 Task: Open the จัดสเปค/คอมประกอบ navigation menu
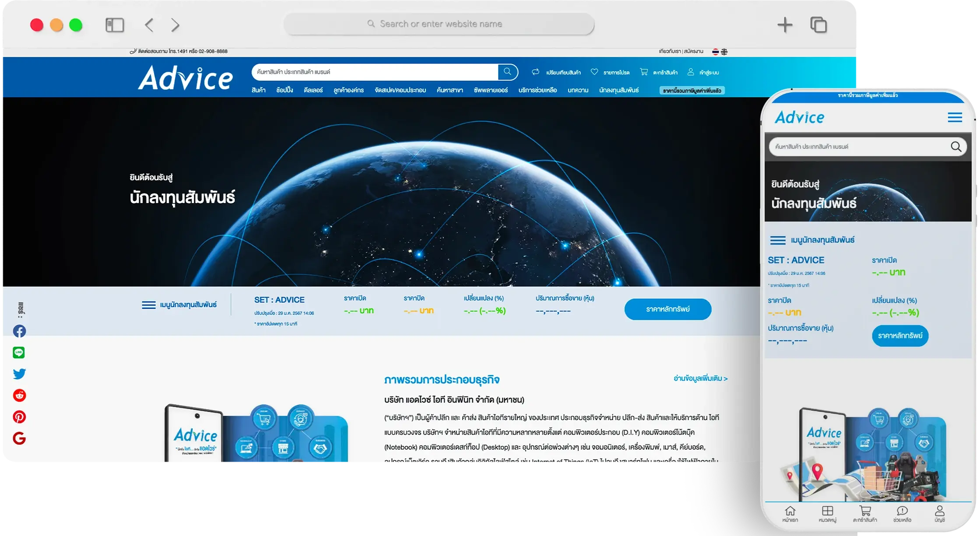[400, 90]
